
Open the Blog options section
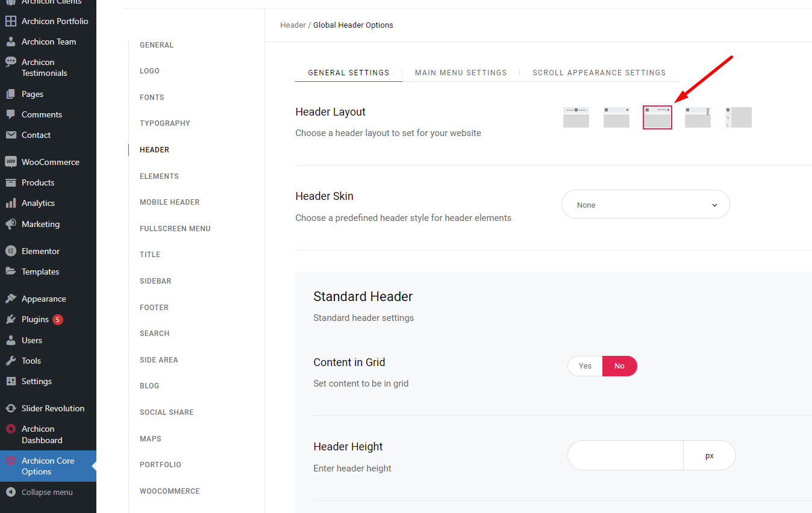point(149,386)
